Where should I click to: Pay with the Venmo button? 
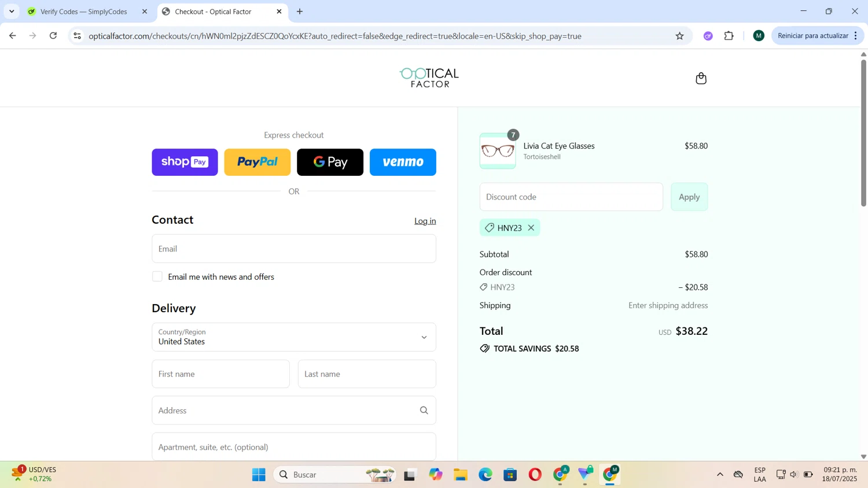(403, 162)
